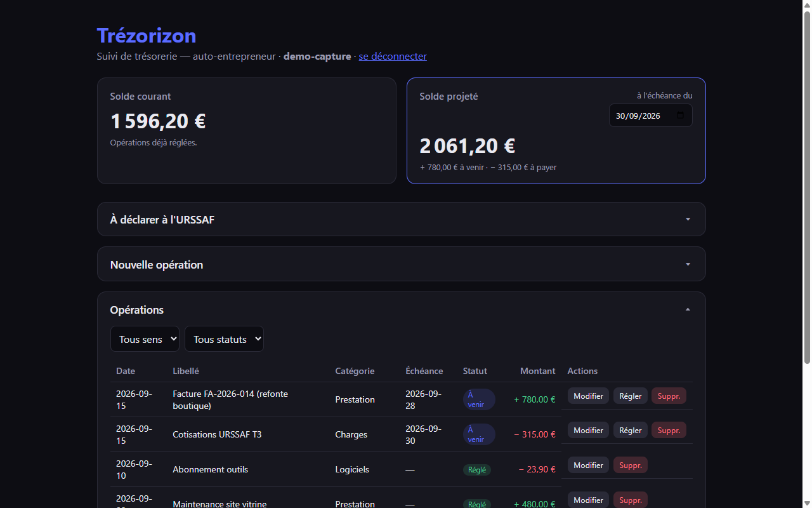
Task: Click the Solde courant amount 1 596,20 €
Action: coord(158,121)
